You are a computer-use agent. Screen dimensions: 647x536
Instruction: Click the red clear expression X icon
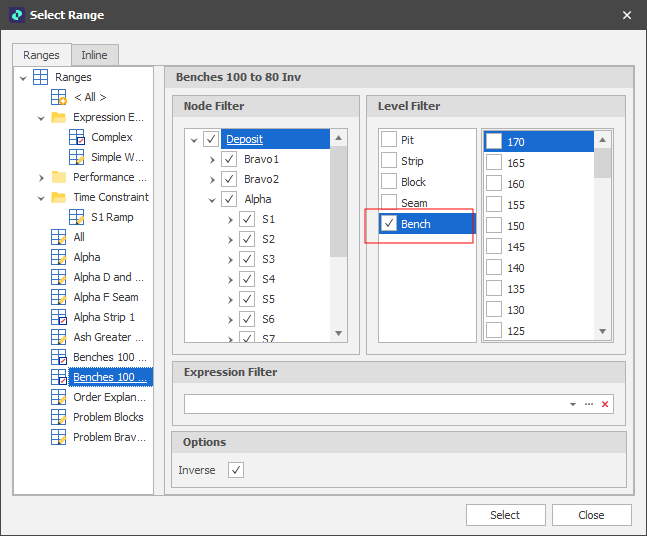click(x=605, y=404)
